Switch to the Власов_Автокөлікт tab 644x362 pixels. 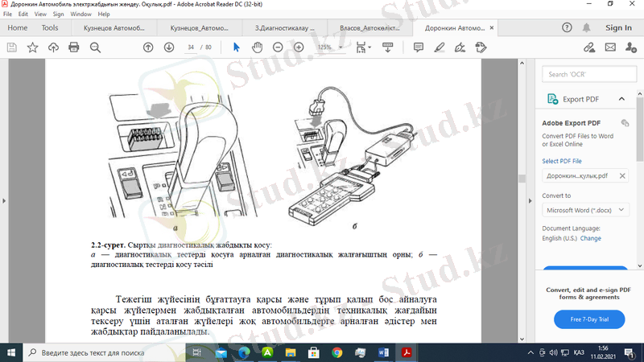click(369, 27)
